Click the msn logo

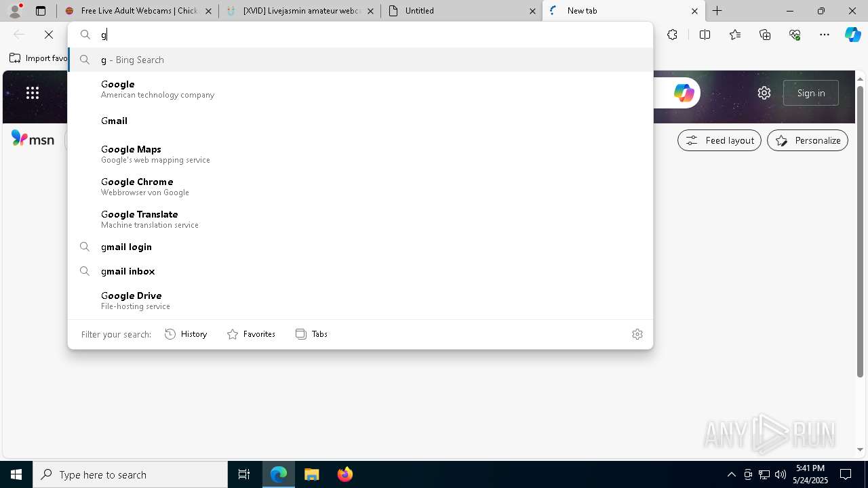33,139
